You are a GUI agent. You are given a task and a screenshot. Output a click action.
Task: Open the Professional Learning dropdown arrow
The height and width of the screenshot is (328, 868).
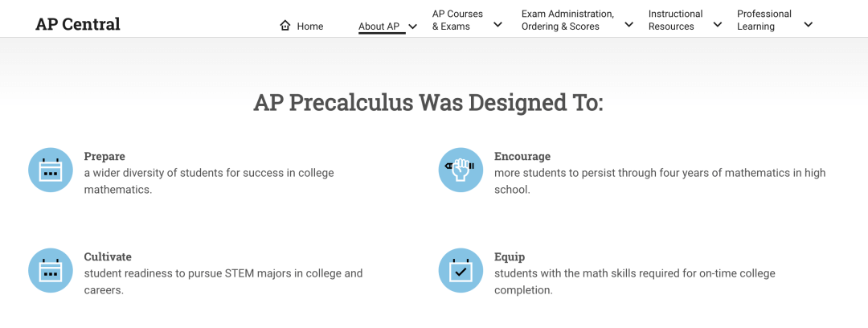pos(809,24)
